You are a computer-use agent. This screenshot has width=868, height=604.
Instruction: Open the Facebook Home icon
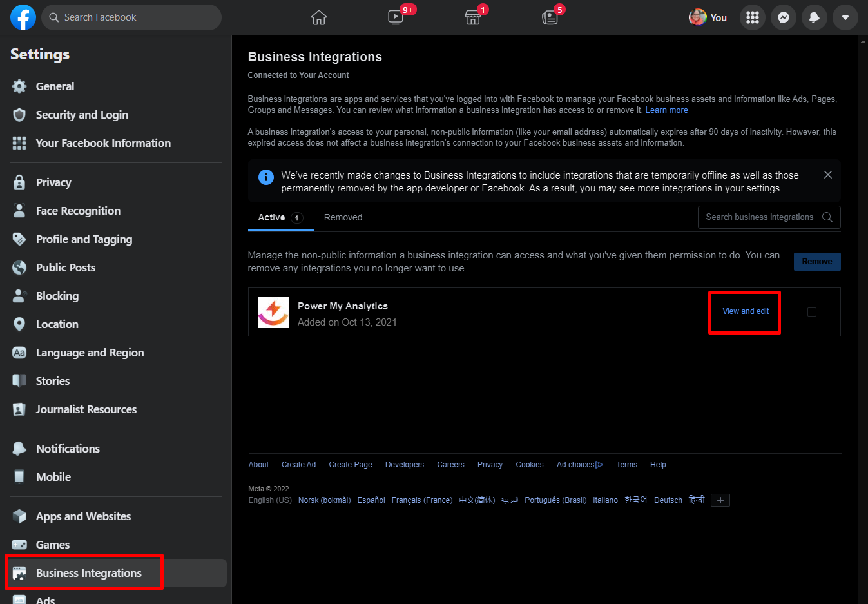[x=318, y=17]
